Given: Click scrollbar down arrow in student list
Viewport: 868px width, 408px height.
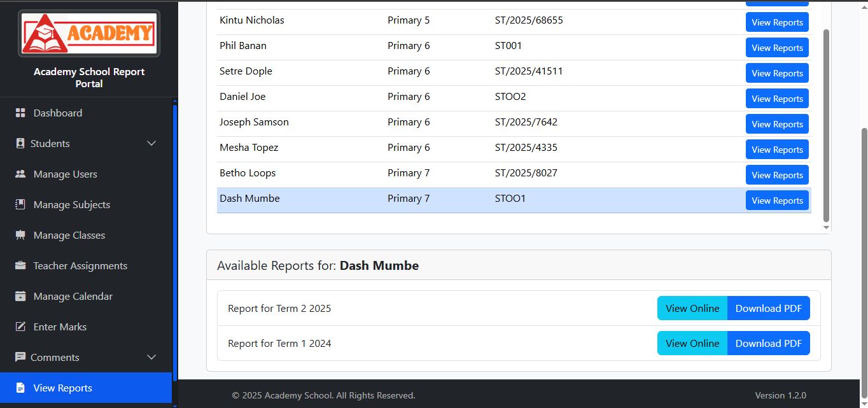Looking at the screenshot, I should coord(826,227).
